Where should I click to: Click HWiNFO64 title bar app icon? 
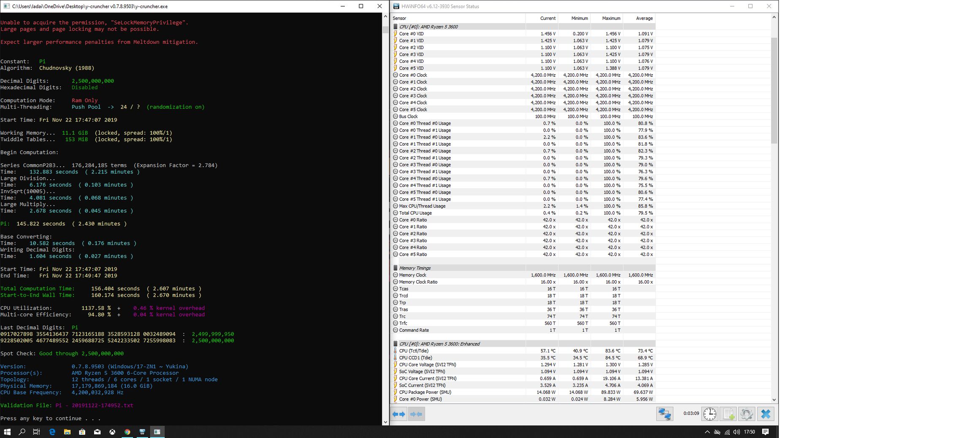pos(396,6)
